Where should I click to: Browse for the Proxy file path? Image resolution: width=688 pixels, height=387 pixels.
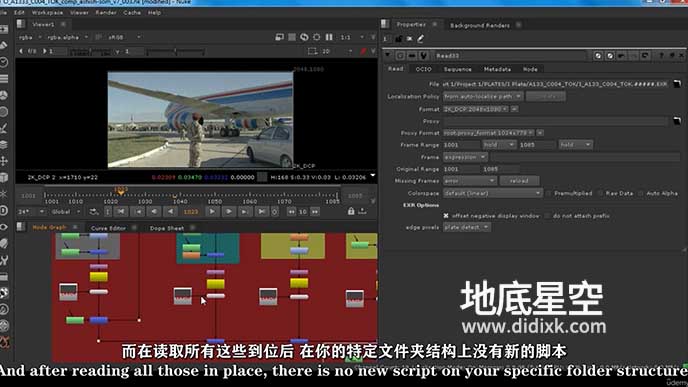677,121
